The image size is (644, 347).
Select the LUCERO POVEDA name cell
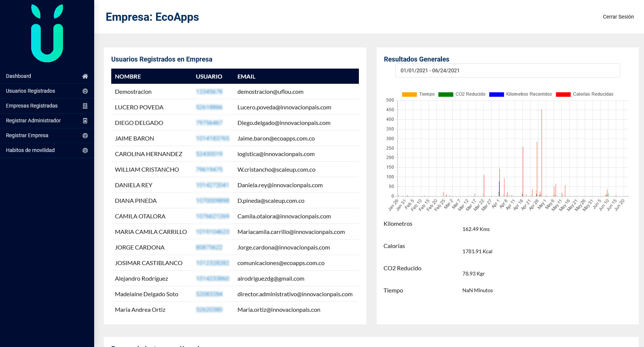point(139,107)
